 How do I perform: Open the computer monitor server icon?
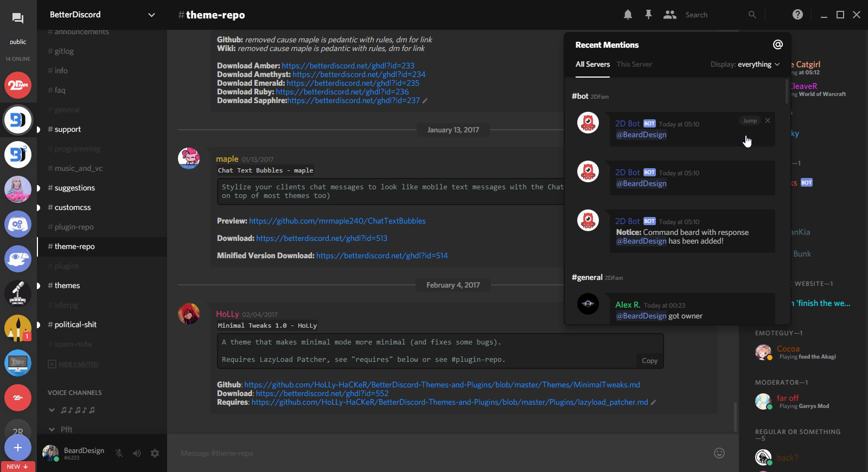point(18,363)
